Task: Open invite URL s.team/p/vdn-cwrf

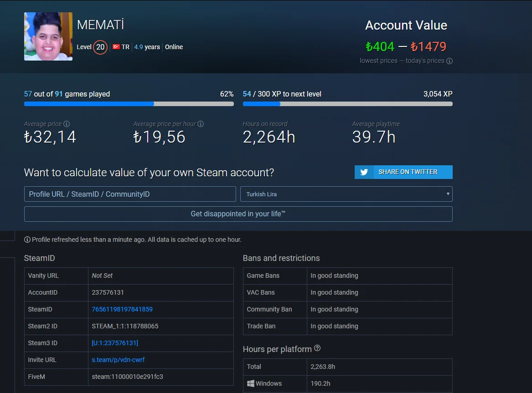Action: (x=118, y=360)
